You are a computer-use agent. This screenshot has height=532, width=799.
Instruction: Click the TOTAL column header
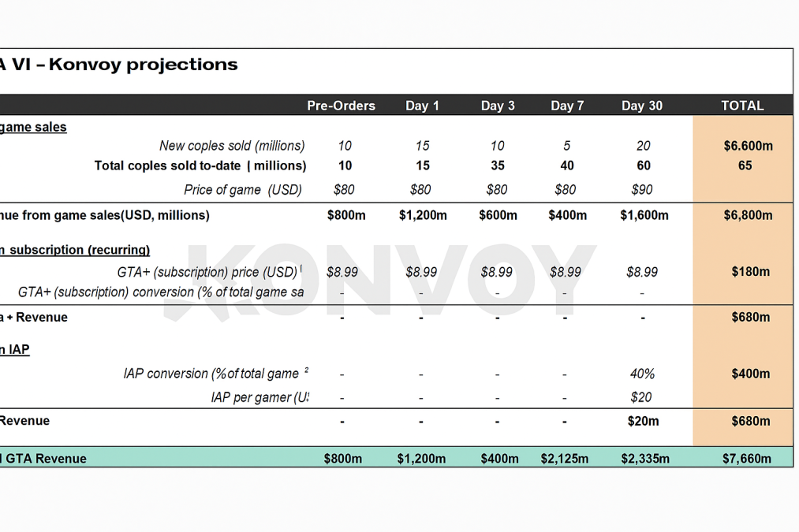click(742, 106)
